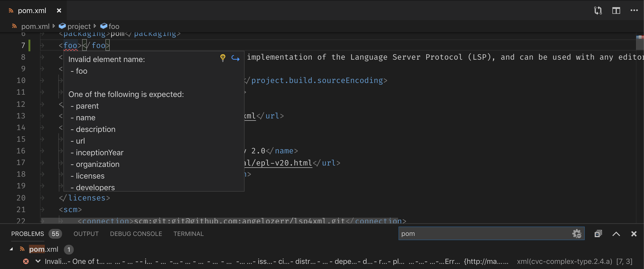Switch to the DEBUG CONSOLE tab

tap(136, 234)
